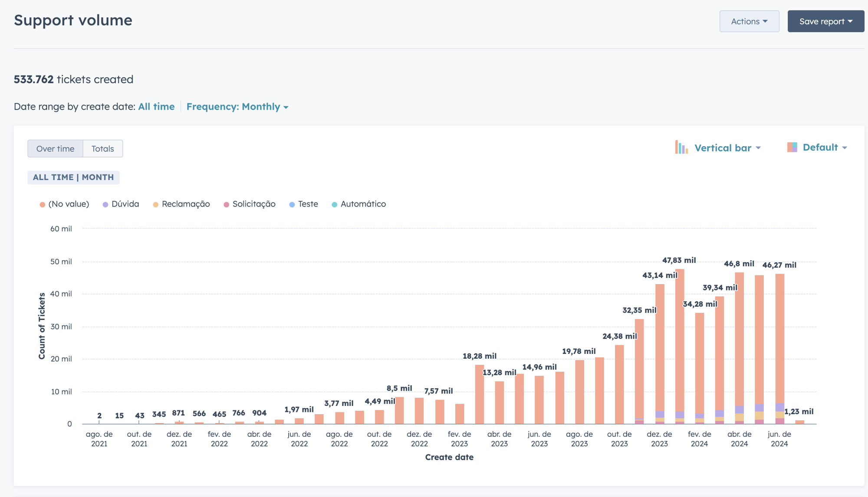Switch to the Totals tab
The image size is (868, 497).
pyautogui.click(x=103, y=149)
